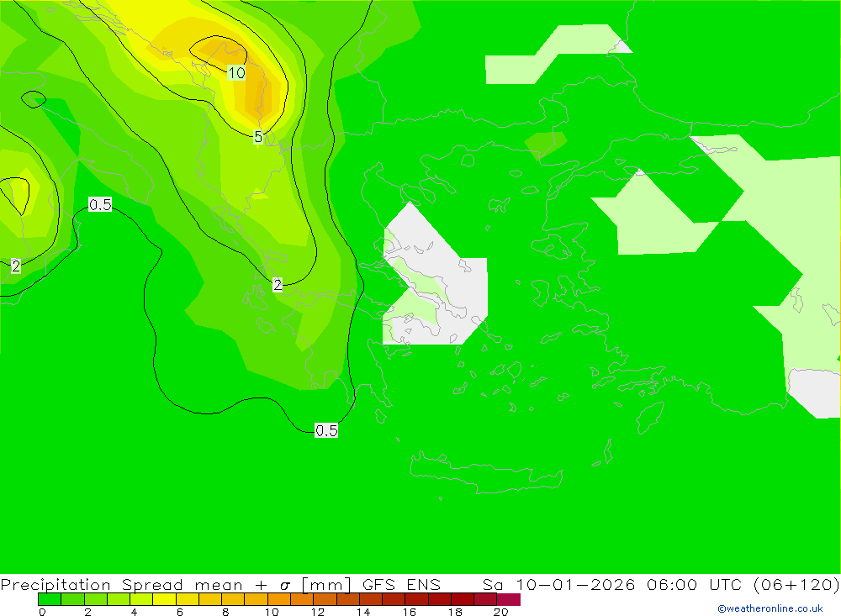Viewport: 841px width, 616px height.
Task: Click the '(06+120)' forecast hour text
Action: pos(796,584)
